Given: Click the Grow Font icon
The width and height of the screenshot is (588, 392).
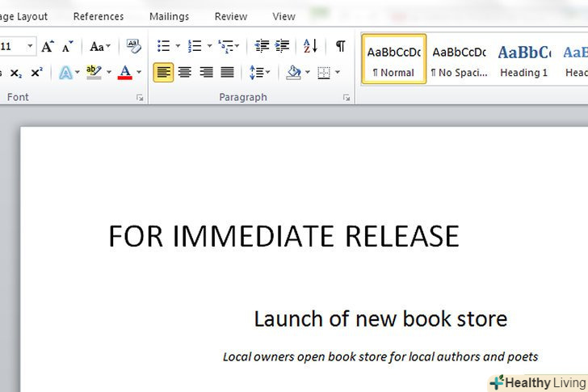Looking at the screenshot, I should coord(48,47).
